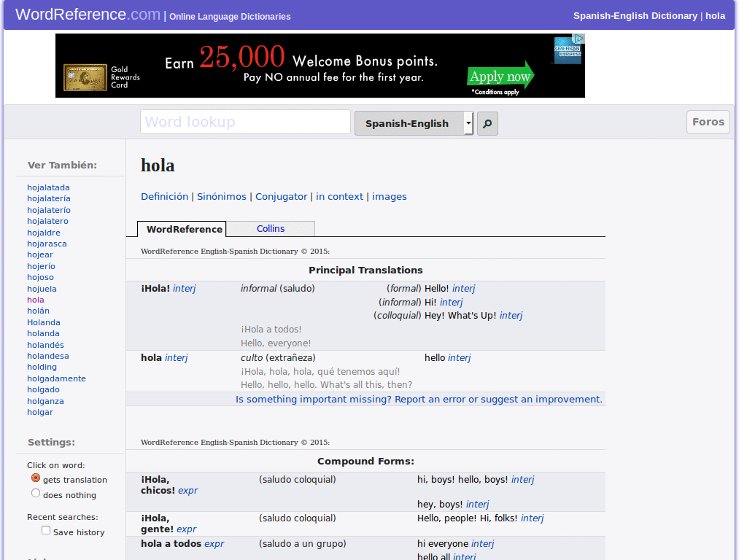Open the images link for hola
Screen dimensions: 747x560
point(390,197)
